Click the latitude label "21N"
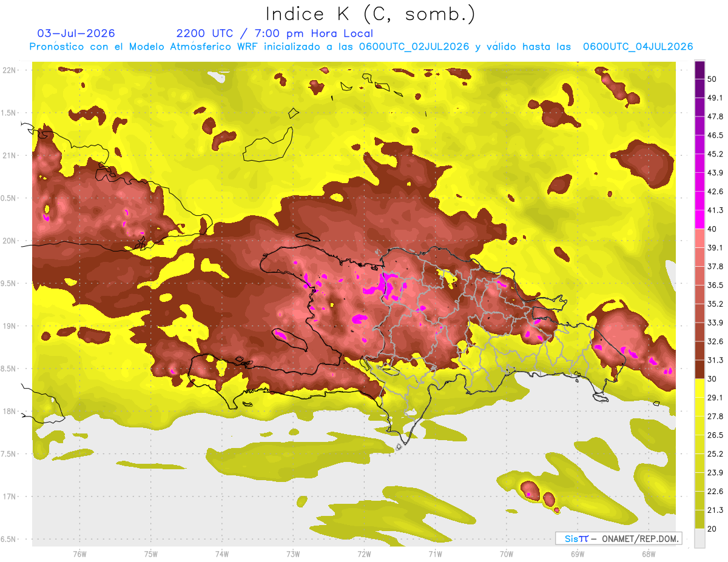The width and height of the screenshot is (728, 562). [10, 155]
